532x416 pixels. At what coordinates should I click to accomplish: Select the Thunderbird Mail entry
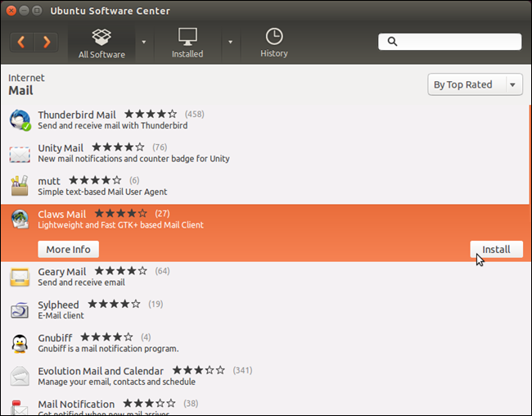(264, 120)
